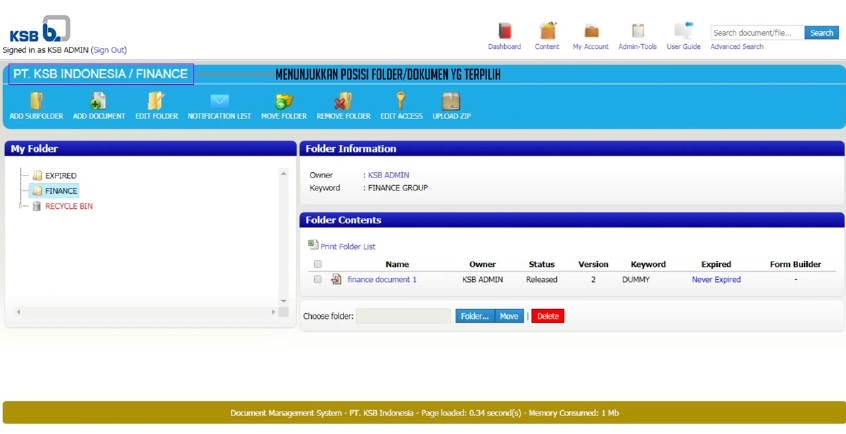Click the Print Folder List spreadsheet icon
846x434 pixels.
313,245
